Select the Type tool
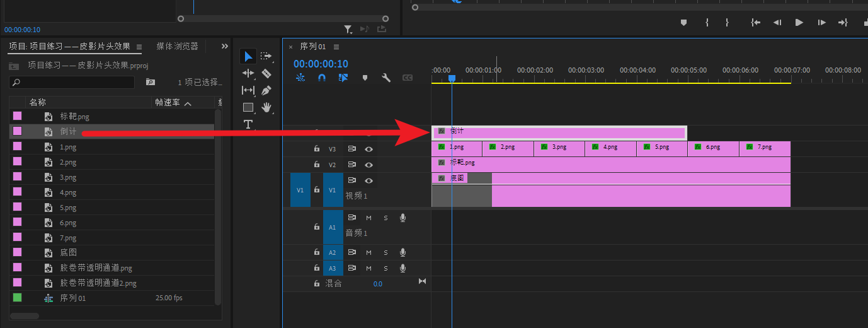 point(248,124)
